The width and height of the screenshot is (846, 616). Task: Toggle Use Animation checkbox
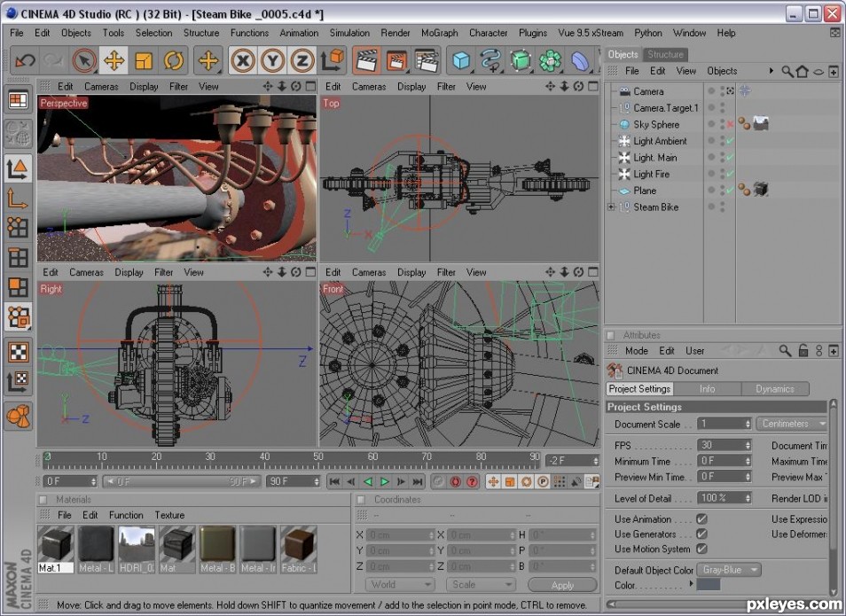(x=701, y=519)
